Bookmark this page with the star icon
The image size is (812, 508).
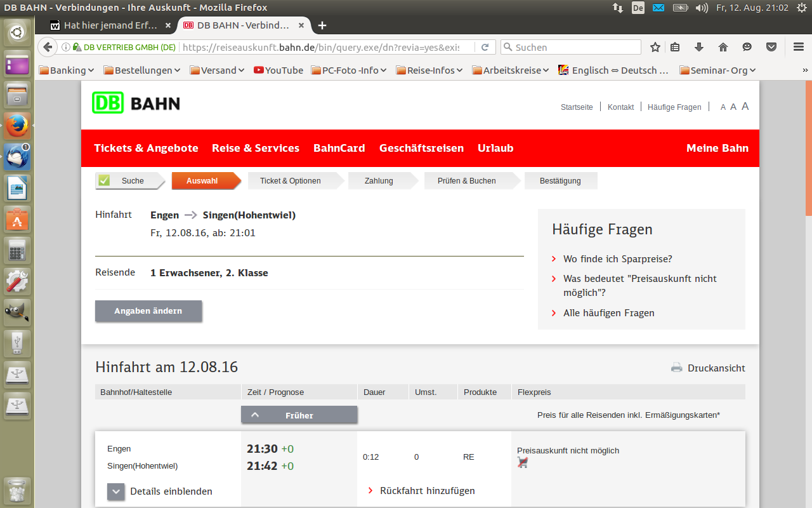(x=655, y=47)
